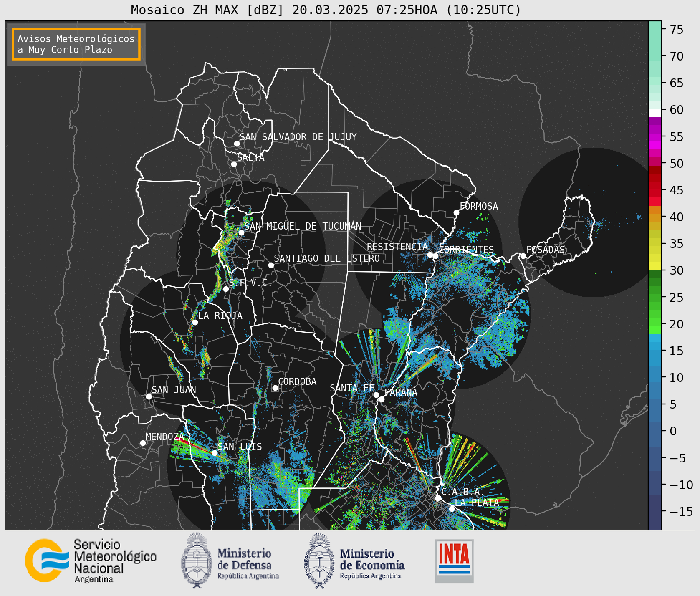
Task: Click the coat of arms beside Ministerio de Defensa
Action: pyautogui.click(x=197, y=561)
